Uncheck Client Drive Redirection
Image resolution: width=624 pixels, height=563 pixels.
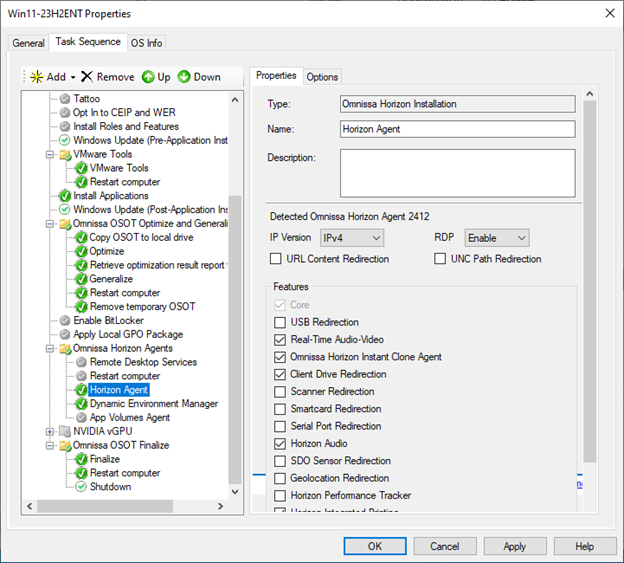pyautogui.click(x=280, y=374)
